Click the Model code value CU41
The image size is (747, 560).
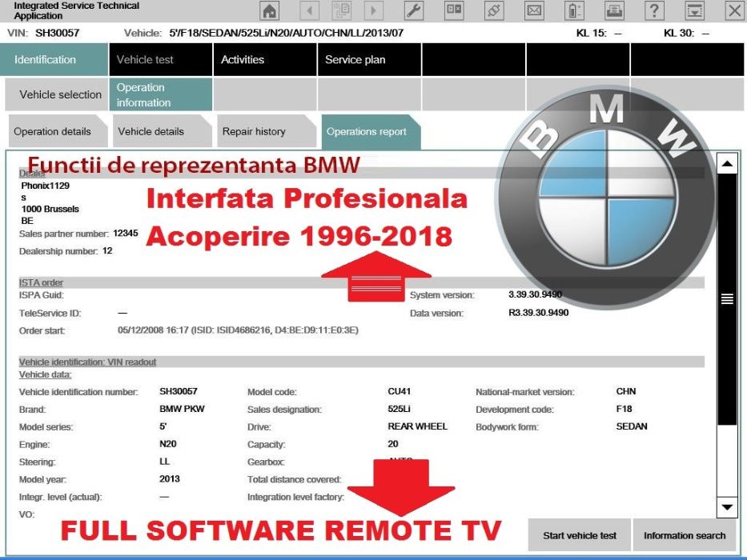pyautogui.click(x=400, y=391)
